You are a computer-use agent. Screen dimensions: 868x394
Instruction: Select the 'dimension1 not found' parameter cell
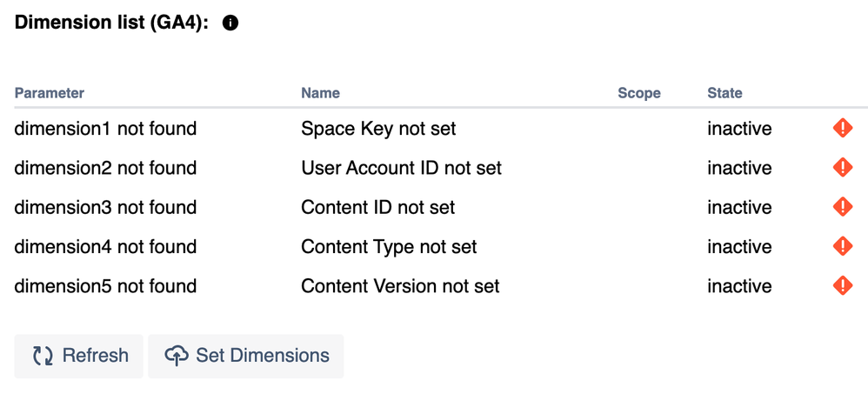[x=105, y=129]
